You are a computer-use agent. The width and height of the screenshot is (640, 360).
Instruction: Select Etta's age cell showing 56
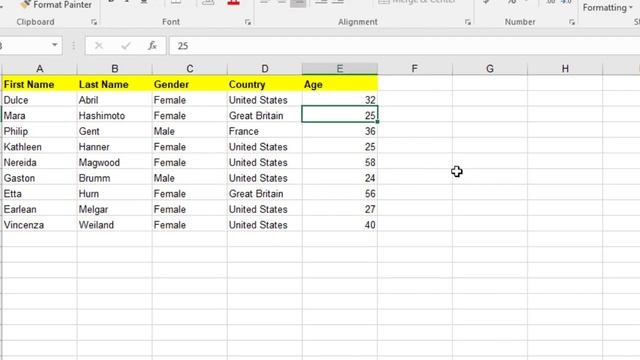pos(340,193)
